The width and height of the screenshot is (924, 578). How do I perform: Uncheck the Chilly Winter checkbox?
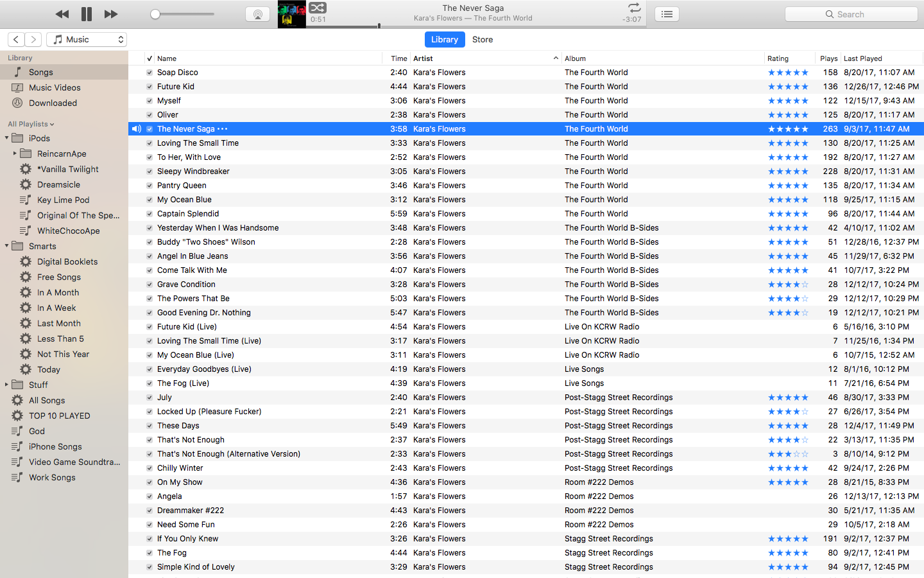[150, 468]
